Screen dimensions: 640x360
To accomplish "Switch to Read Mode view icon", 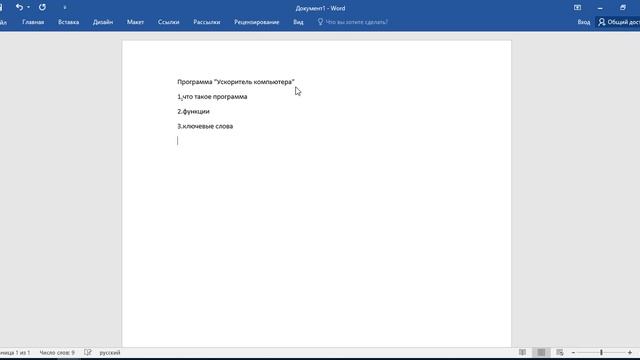I will (522, 352).
